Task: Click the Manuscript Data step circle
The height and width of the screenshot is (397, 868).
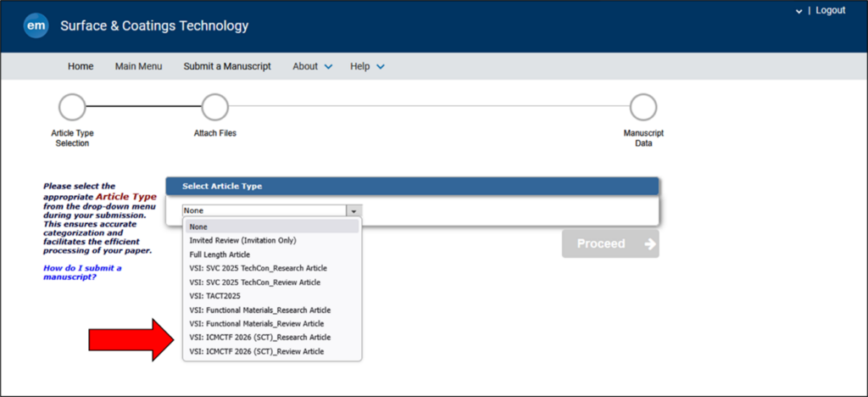Action: point(643,108)
